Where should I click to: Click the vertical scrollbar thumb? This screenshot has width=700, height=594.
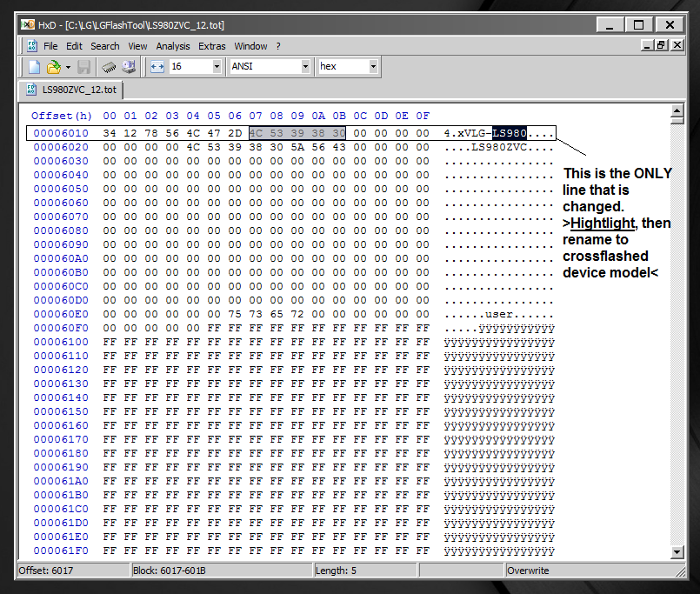[677, 120]
